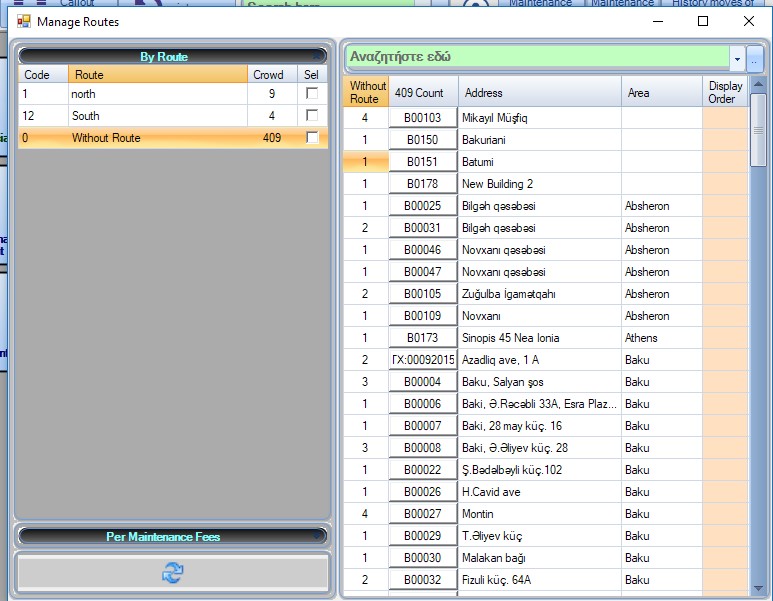Click the B00103 code button
Screen dimensions: 773x601
pyautogui.click(x=423, y=118)
